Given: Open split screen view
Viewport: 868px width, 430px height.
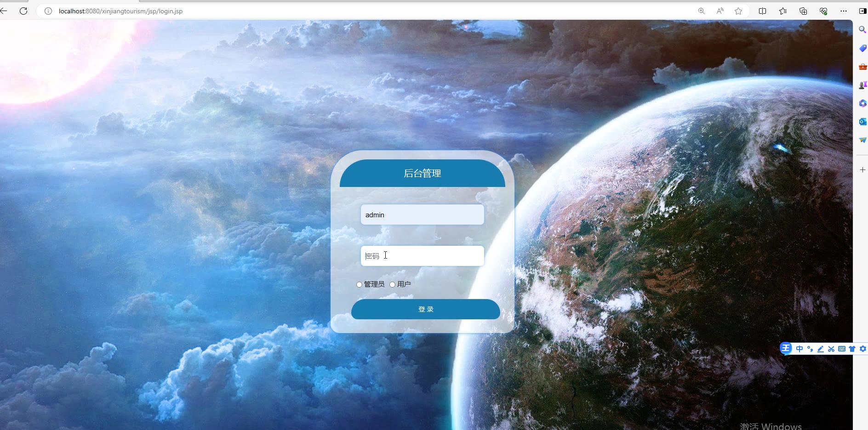Looking at the screenshot, I should pos(762,11).
